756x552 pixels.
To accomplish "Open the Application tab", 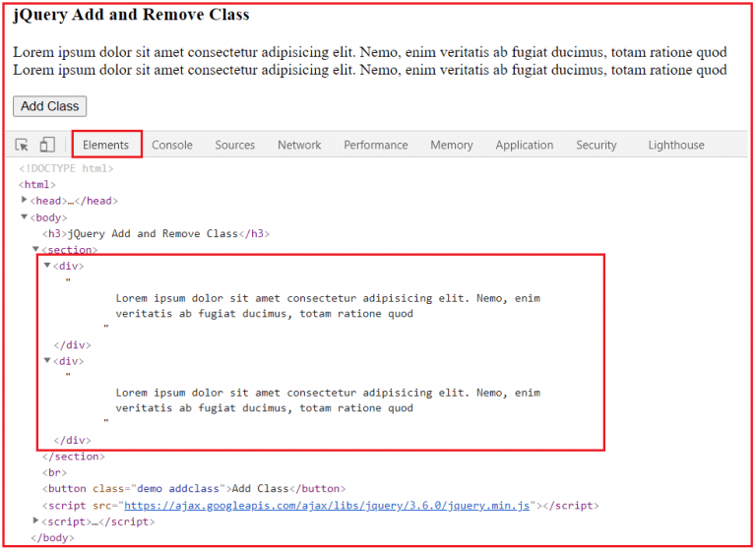I will [525, 145].
